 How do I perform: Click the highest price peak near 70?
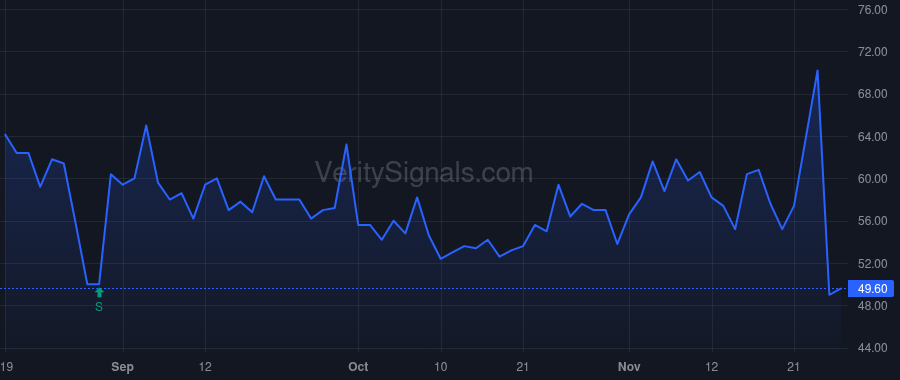817,71
